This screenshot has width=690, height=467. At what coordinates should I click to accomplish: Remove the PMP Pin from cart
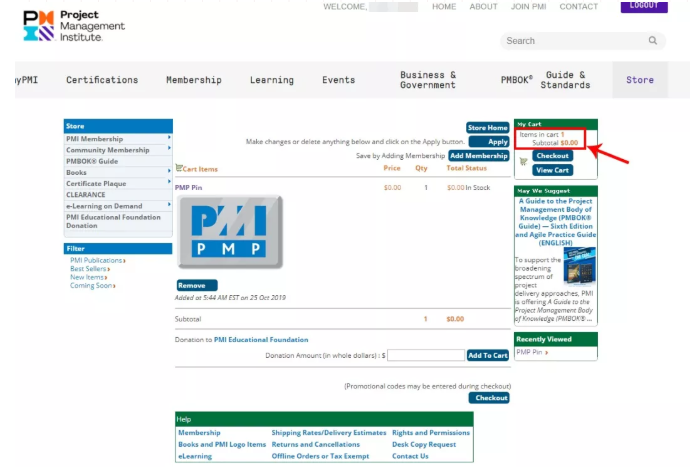click(x=196, y=285)
